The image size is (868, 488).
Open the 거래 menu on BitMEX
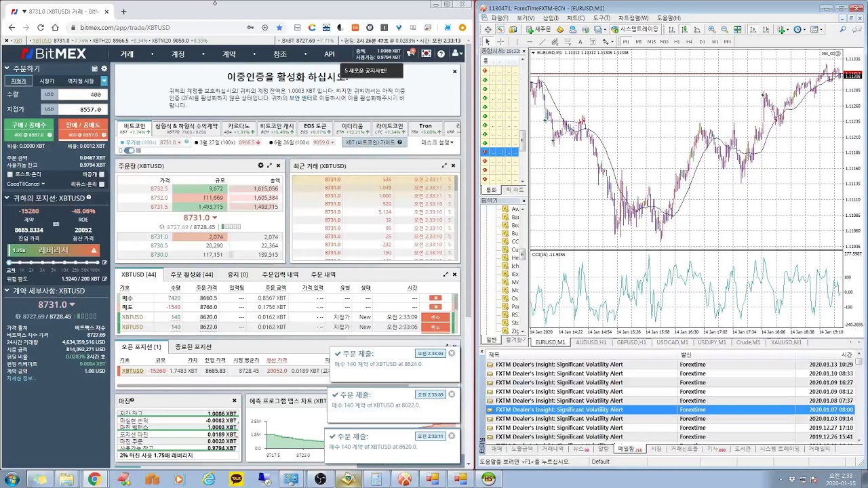click(x=127, y=54)
